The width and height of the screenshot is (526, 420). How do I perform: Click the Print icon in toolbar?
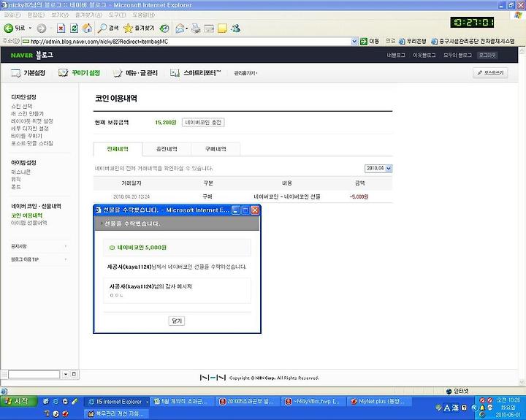pos(196,28)
